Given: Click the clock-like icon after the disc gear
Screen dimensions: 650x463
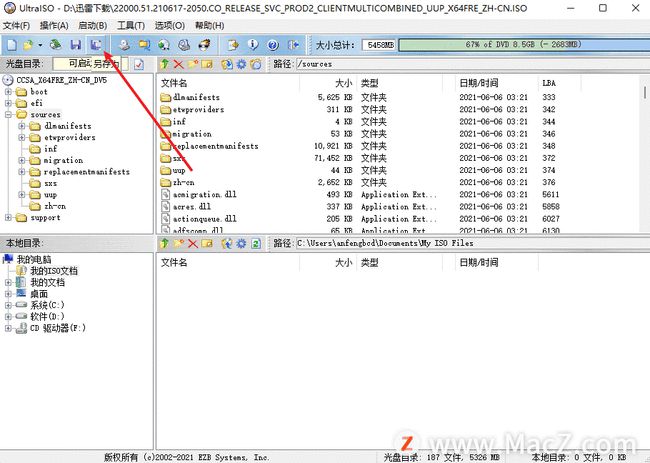Looking at the screenshot, I should coord(256,64).
